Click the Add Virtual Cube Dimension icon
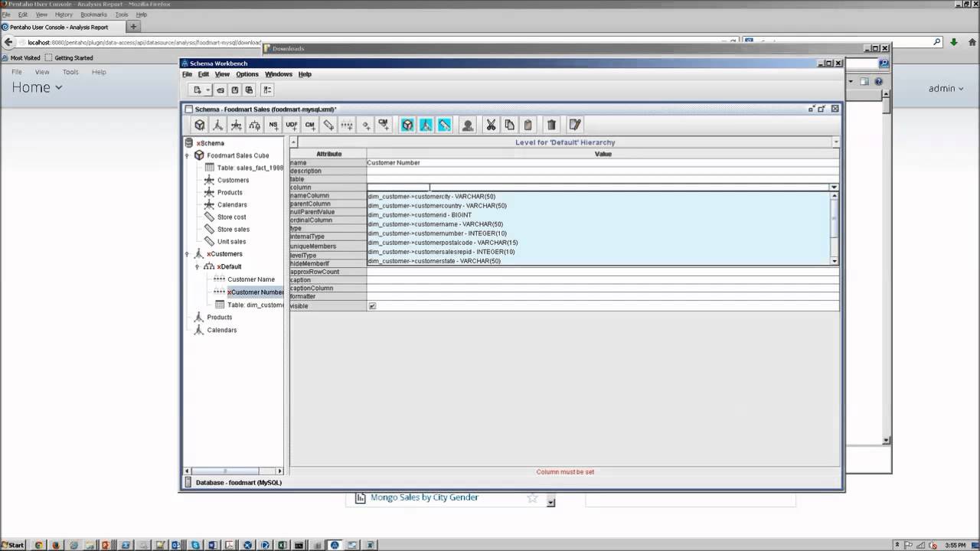Viewport: 980px width, 551px height. [426, 125]
